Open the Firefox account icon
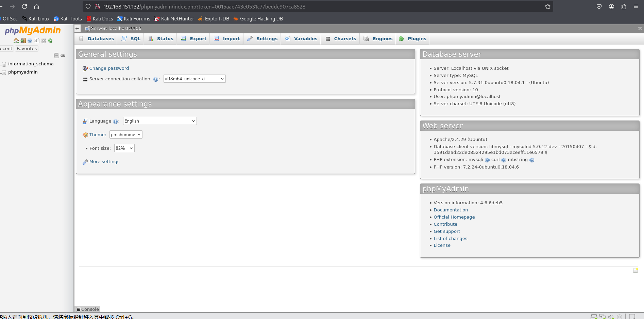Viewport: 644px width, 319px height. point(611,6)
